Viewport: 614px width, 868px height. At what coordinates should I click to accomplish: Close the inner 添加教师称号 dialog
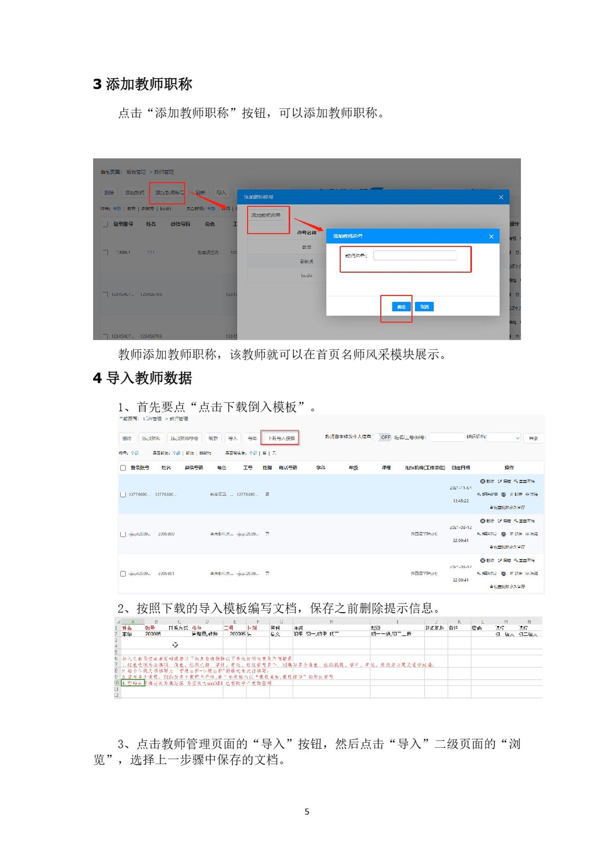tap(491, 236)
